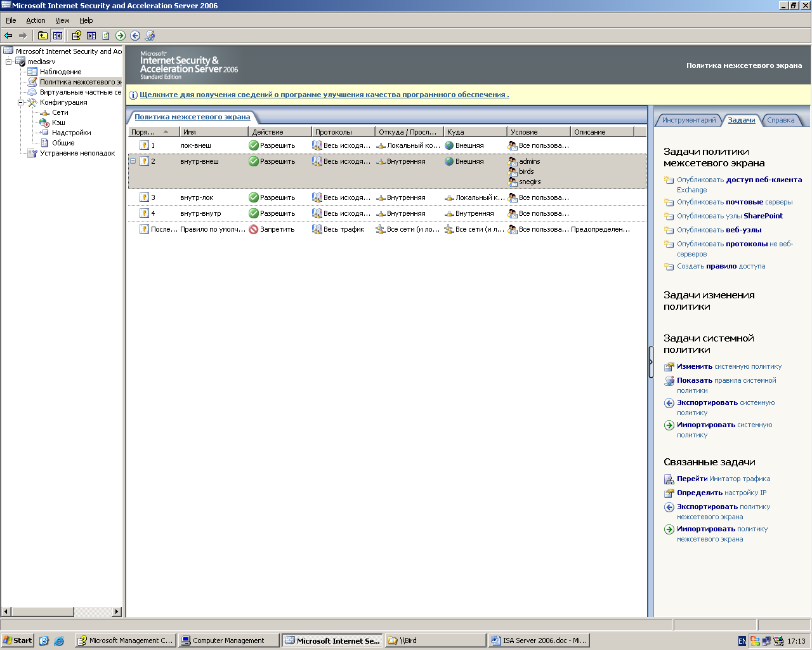Collapse expanded rule 2 row

133,161
